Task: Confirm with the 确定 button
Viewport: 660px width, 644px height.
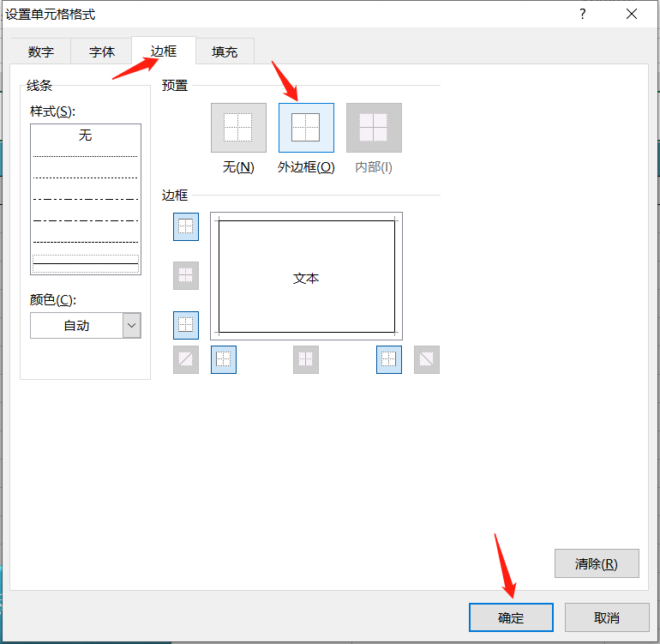Action: (x=511, y=617)
